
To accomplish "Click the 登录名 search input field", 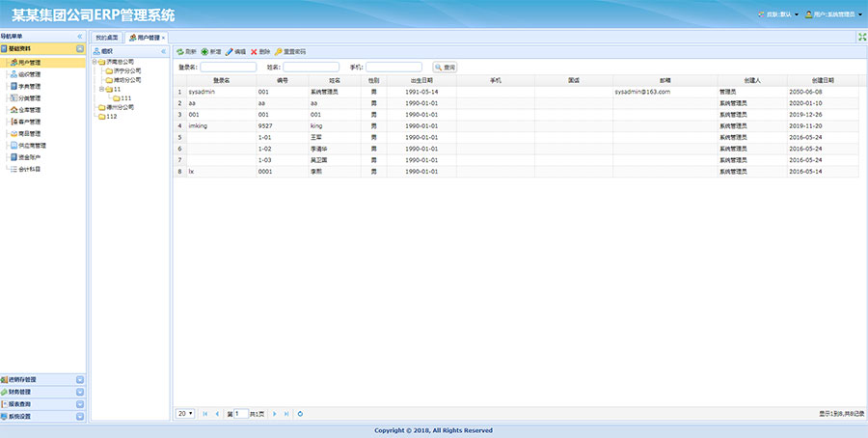I will tap(229, 68).
